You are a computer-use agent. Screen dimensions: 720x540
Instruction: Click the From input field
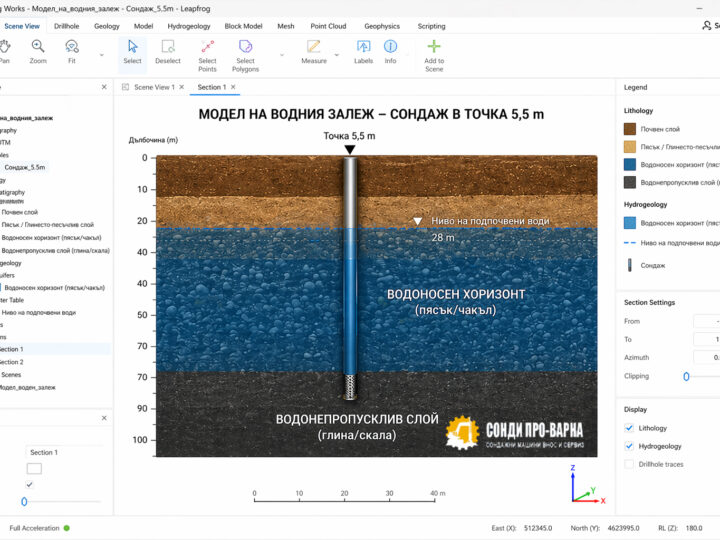(x=706, y=321)
